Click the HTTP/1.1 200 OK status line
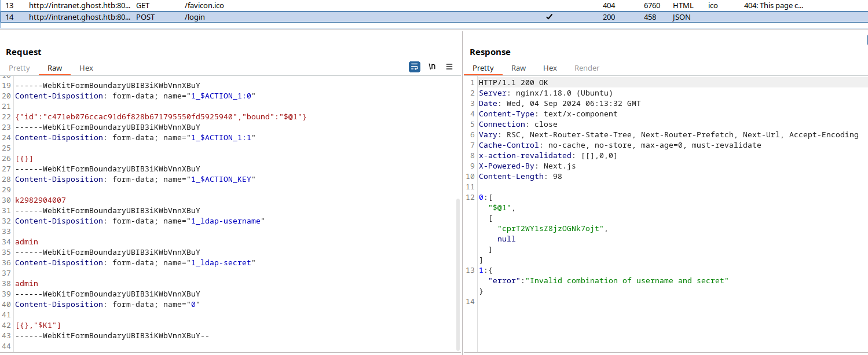This screenshot has width=868, height=355. click(x=513, y=83)
